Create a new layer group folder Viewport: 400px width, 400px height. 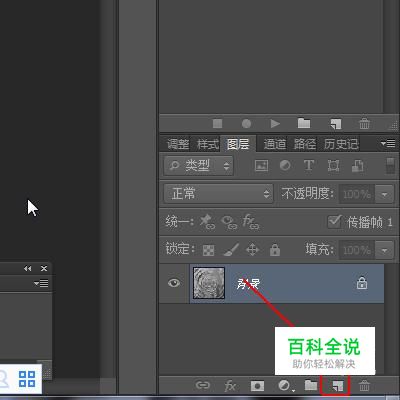tap(311, 385)
